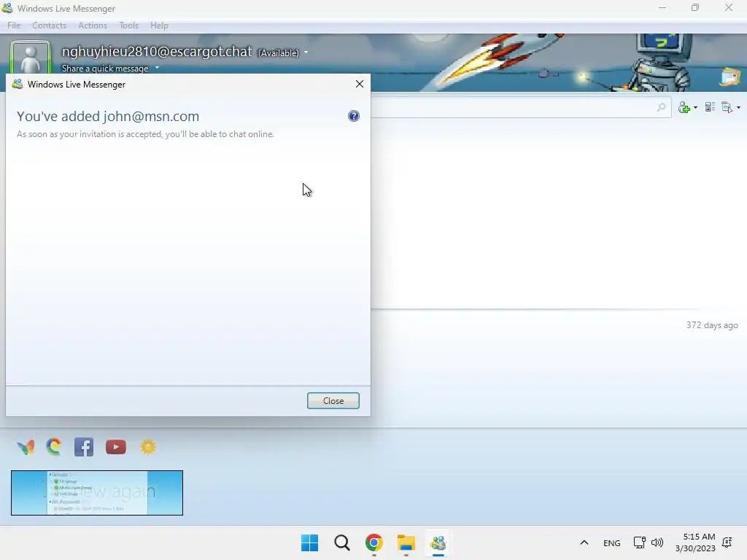
Task: Click the 372 days ago timestamp
Action: [x=712, y=325]
